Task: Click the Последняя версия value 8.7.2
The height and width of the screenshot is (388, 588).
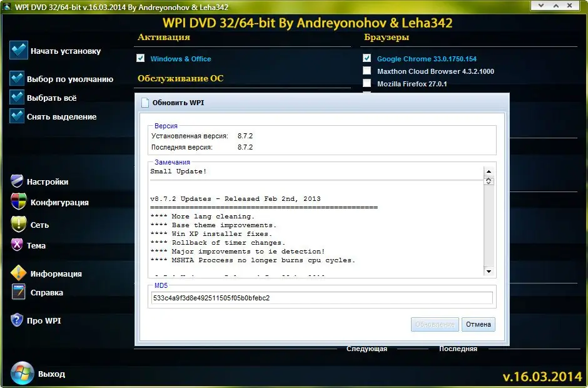Action: pyautogui.click(x=245, y=147)
